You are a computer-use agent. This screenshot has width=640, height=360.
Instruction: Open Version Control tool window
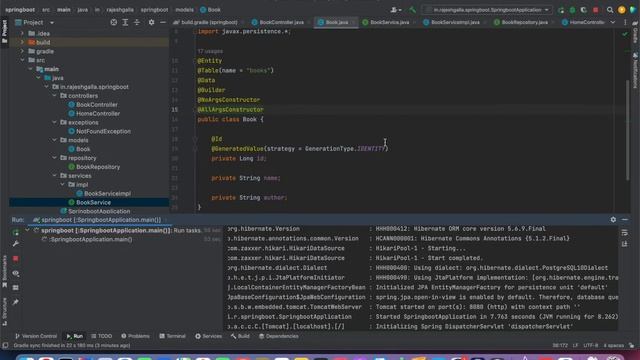pos(36,336)
